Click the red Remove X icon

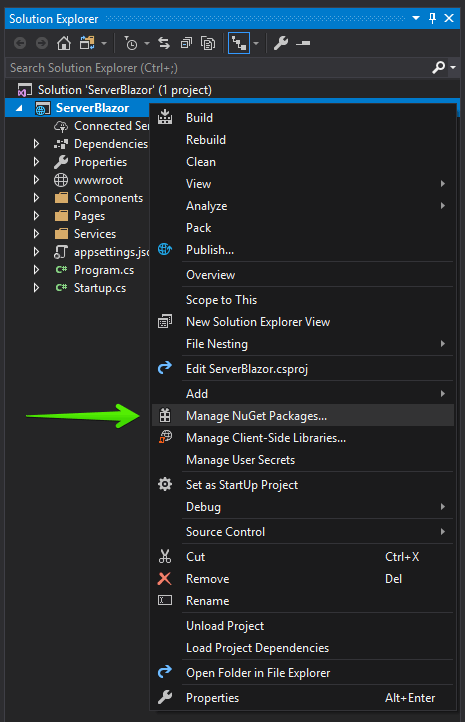click(x=164, y=579)
